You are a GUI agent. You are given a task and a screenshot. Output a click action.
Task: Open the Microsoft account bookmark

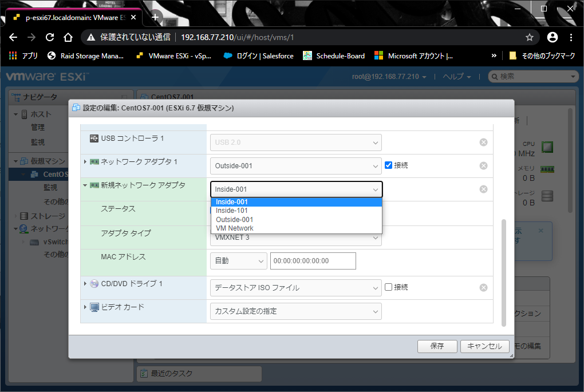pyautogui.click(x=414, y=56)
